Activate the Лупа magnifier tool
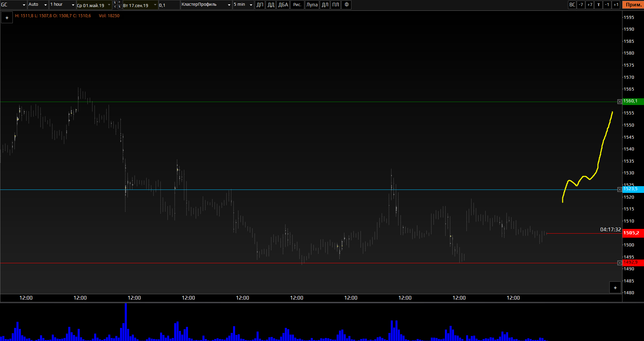 coord(312,5)
